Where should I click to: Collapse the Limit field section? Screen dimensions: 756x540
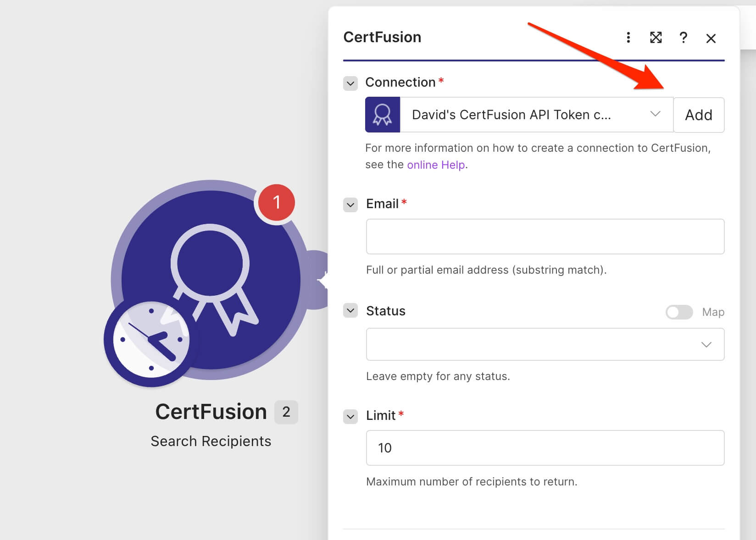coord(350,416)
